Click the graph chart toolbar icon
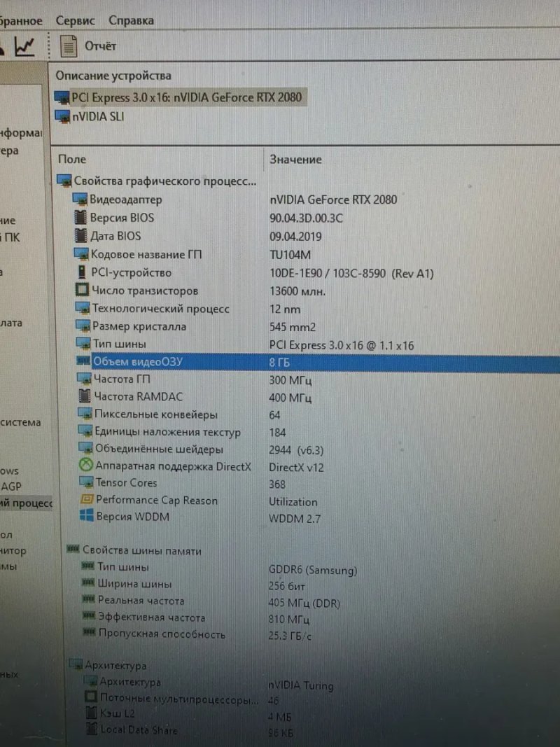Screen dimensions: 560x747 click(x=24, y=46)
